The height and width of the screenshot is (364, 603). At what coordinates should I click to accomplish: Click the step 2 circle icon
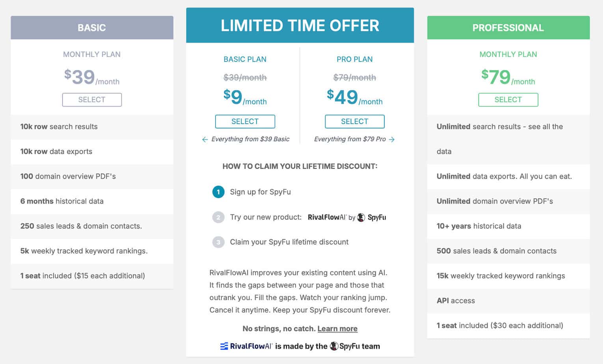pos(218,217)
